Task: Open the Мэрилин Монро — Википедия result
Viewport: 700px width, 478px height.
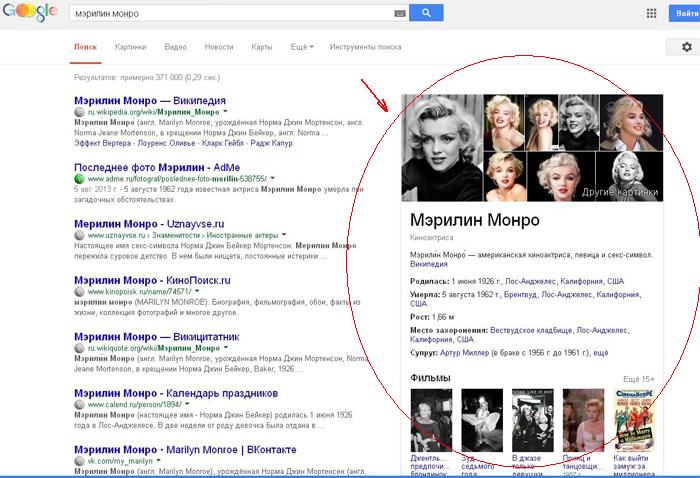Action: (x=149, y=101)
